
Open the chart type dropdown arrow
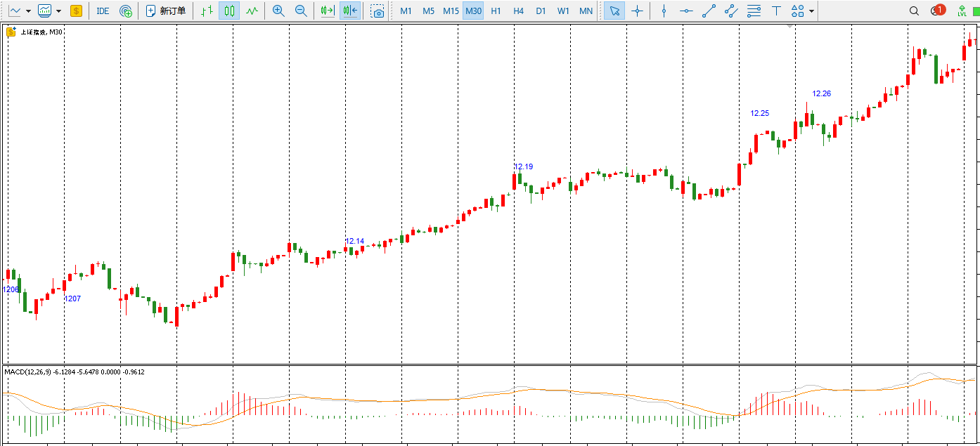28,11
